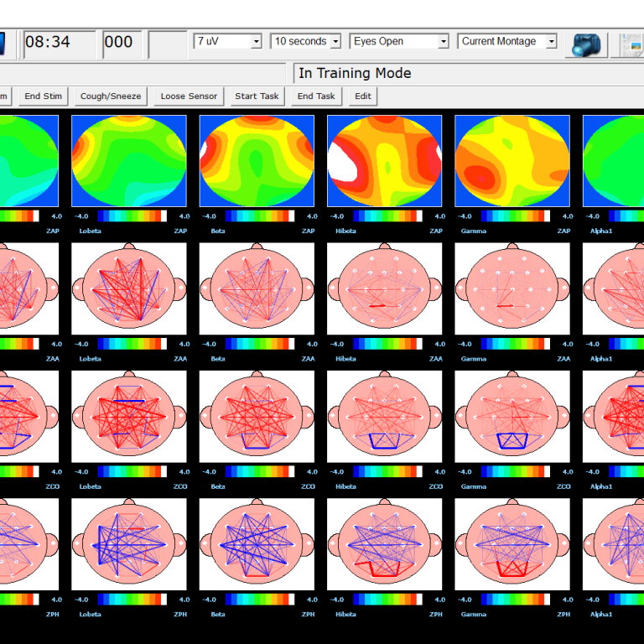Click the Cough/Sneeze marker button
The width and height of the screenshot is (644, 644).
tap(111, 96)
